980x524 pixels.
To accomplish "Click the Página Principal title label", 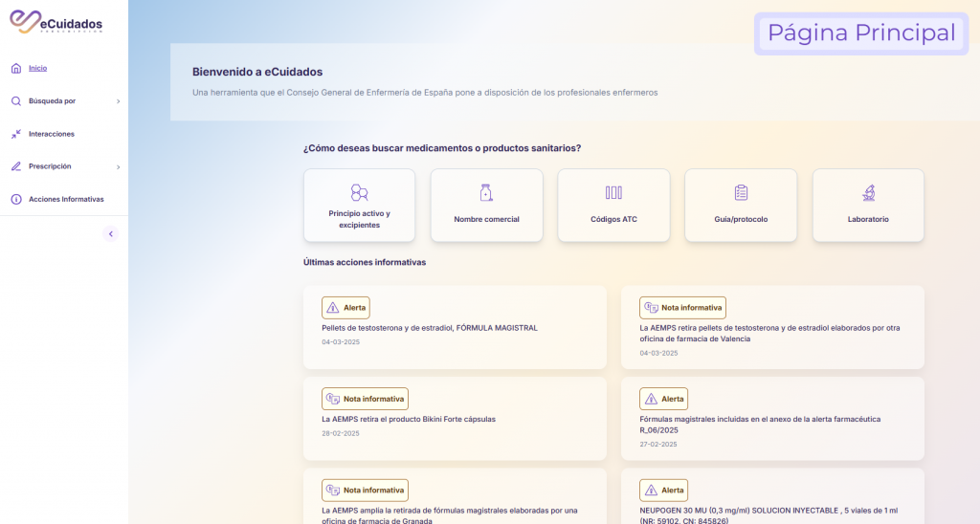I will 861,33.
